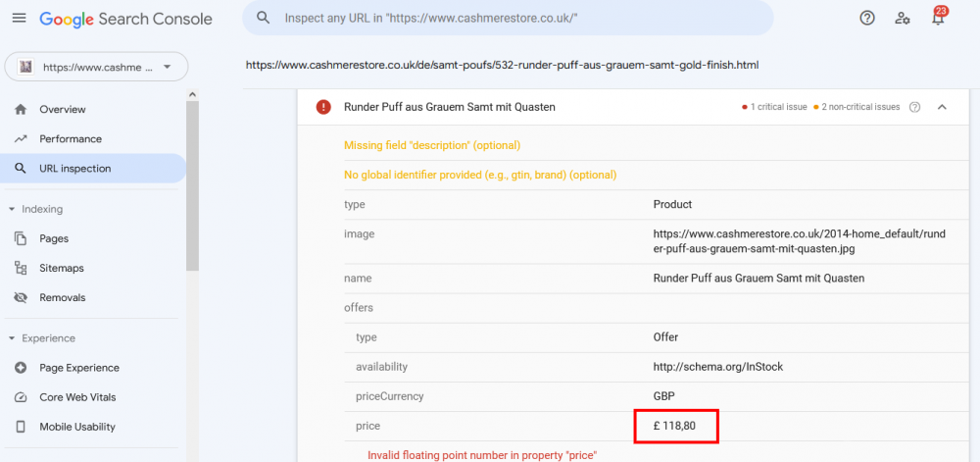Click the Missing field description warning
The image size is (980, 462).
[432, 145]
